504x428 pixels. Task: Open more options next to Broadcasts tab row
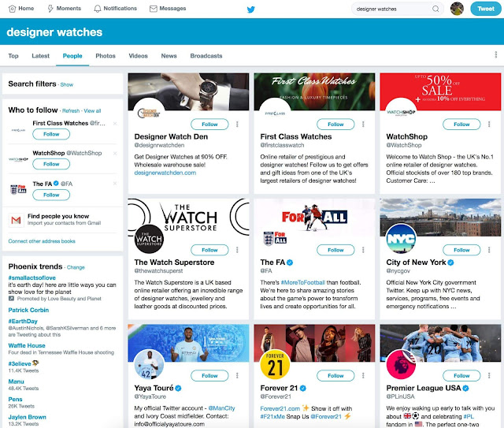(495, 54)
